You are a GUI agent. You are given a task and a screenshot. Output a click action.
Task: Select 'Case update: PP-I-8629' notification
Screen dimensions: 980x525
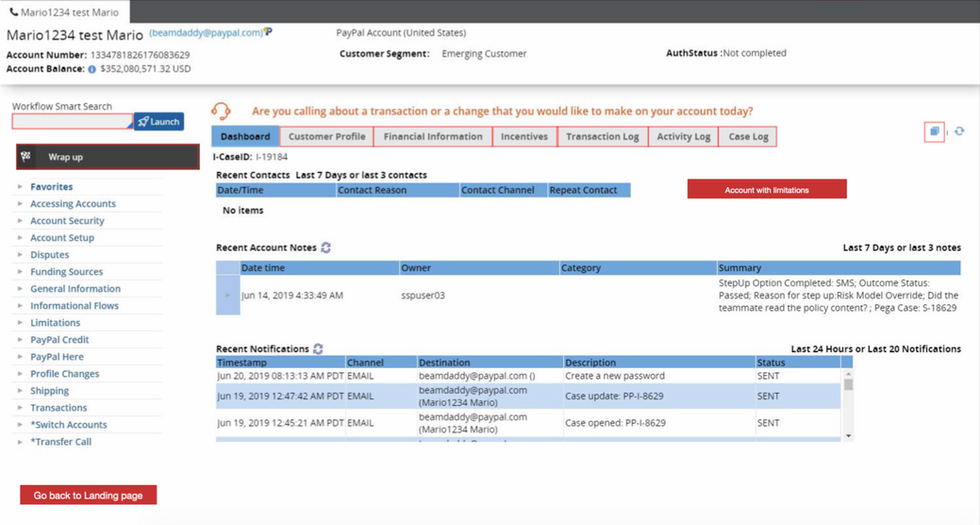tap(528, 396)
